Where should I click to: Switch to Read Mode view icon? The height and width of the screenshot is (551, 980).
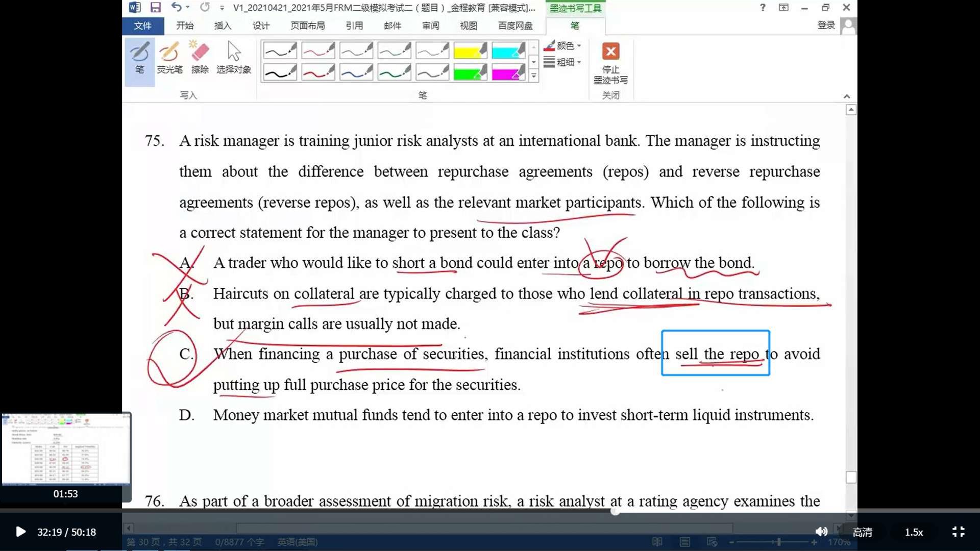click(657, 542)
